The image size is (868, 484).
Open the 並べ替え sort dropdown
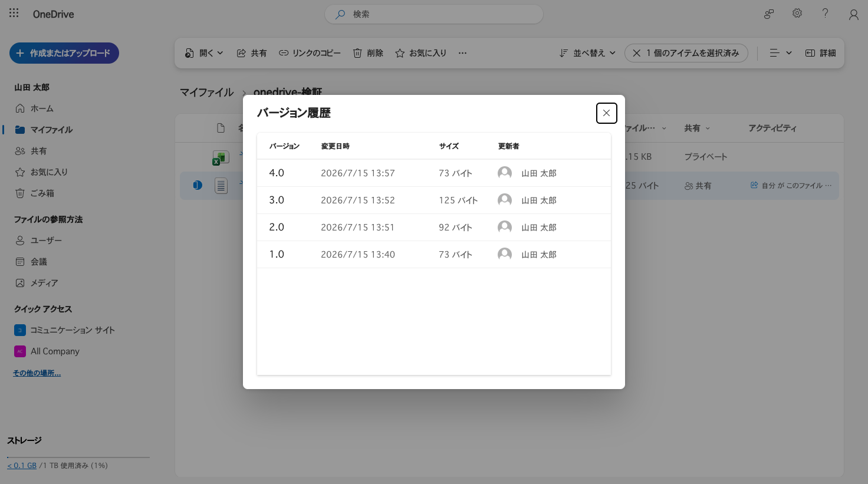(587, 53)
